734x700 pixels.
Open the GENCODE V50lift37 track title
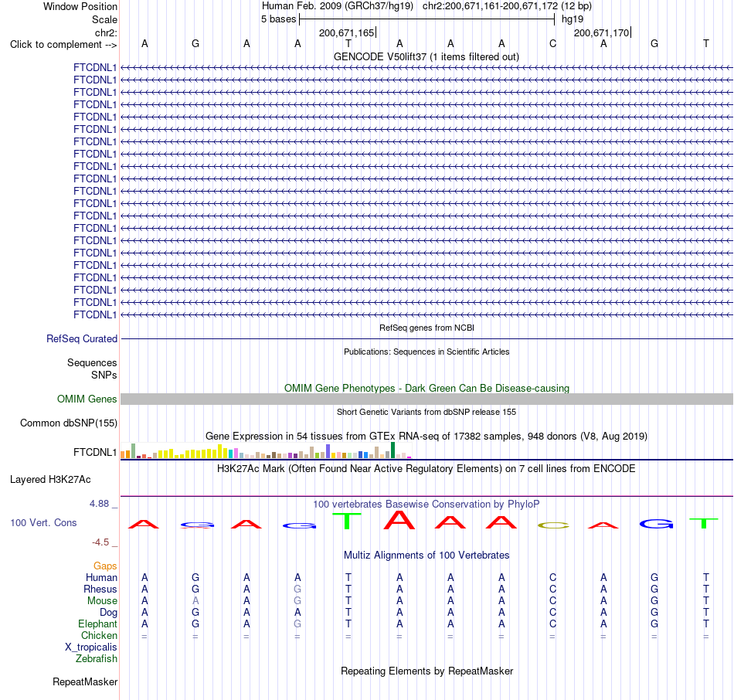click(426, 56)
